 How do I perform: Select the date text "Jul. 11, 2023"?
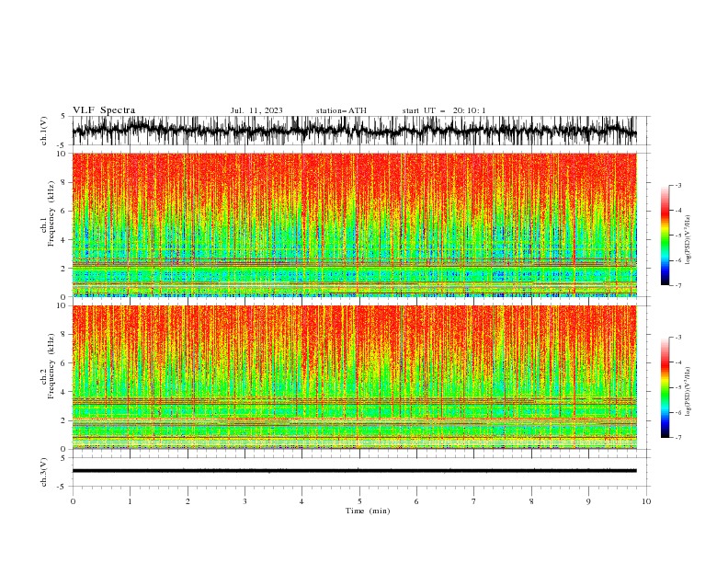[256, 110]
